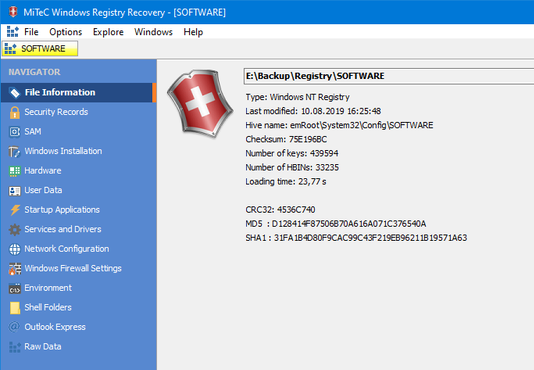View Services and Drivers
Image resolution: width=534 pixels, height=370 pixels.
click(x=78, y=230)
